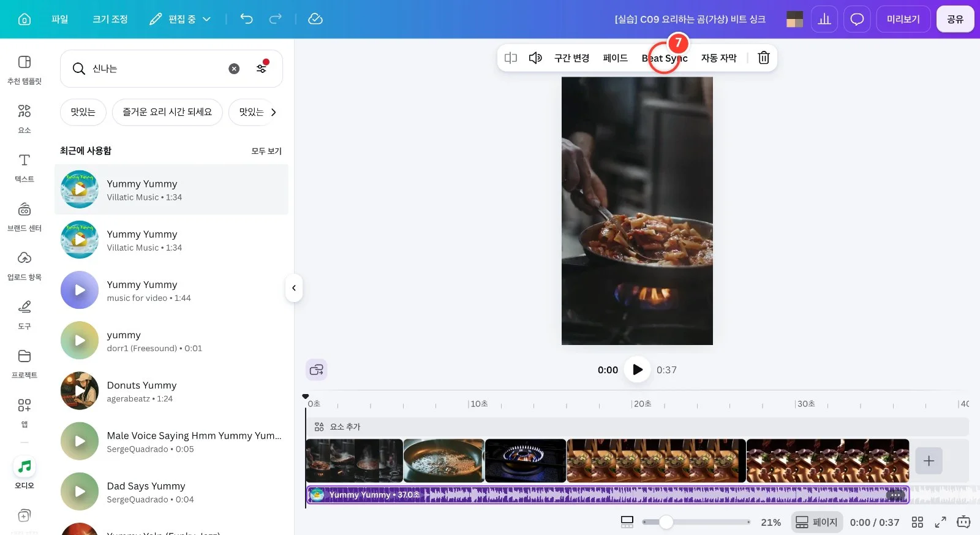Select the 오디오 audio sidebar panel
Viewport: 980px width, 535px height.
(x=24, y=473)
